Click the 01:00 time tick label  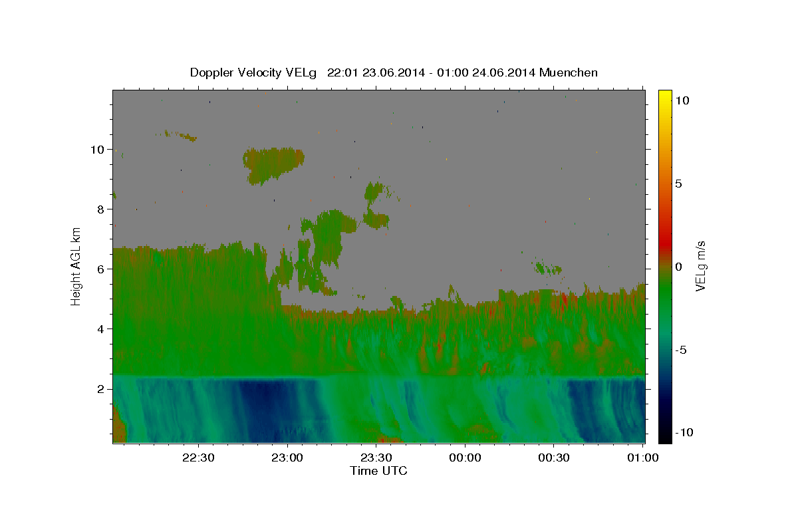642,458
